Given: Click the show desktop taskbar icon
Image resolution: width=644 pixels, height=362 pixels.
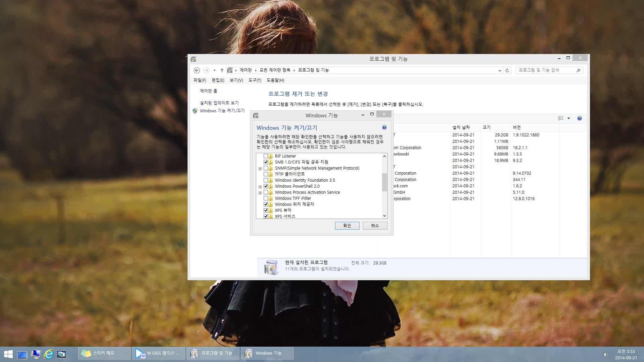Looking at the screenshot, I should point(22,354).
